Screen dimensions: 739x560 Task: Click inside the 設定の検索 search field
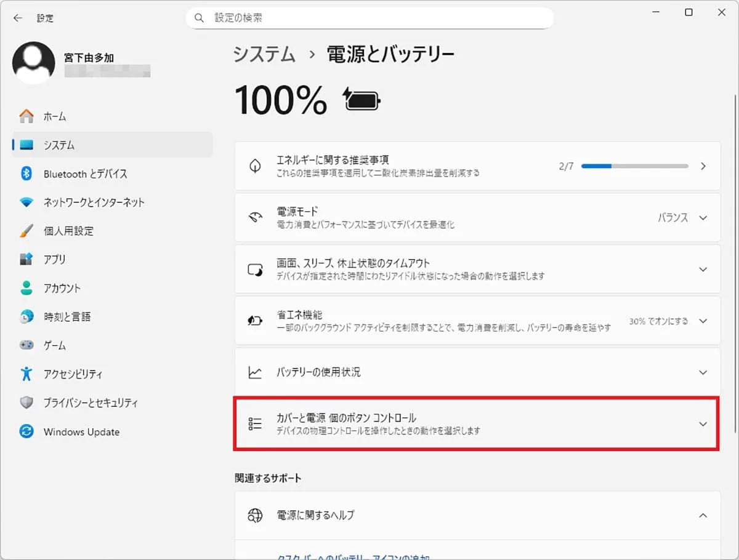click(x=369, y=18)
